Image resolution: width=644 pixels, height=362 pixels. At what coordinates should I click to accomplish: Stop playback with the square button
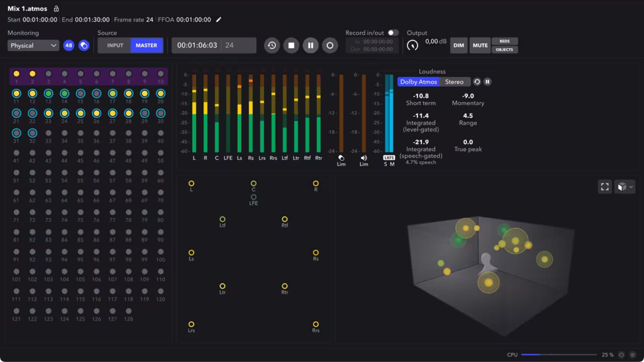point(291,45)
